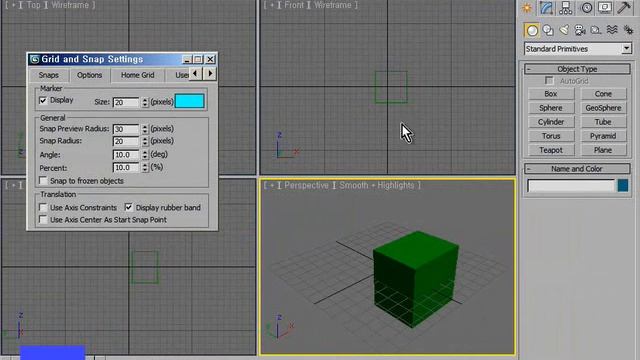The image size is (640, 360).
Task: Open the object color swatch
Action: [623, 185]
